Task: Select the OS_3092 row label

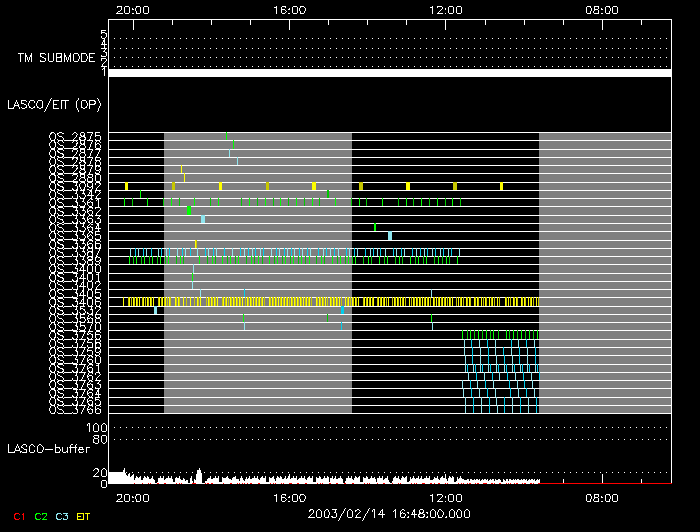Action: [x=75, y=186]
